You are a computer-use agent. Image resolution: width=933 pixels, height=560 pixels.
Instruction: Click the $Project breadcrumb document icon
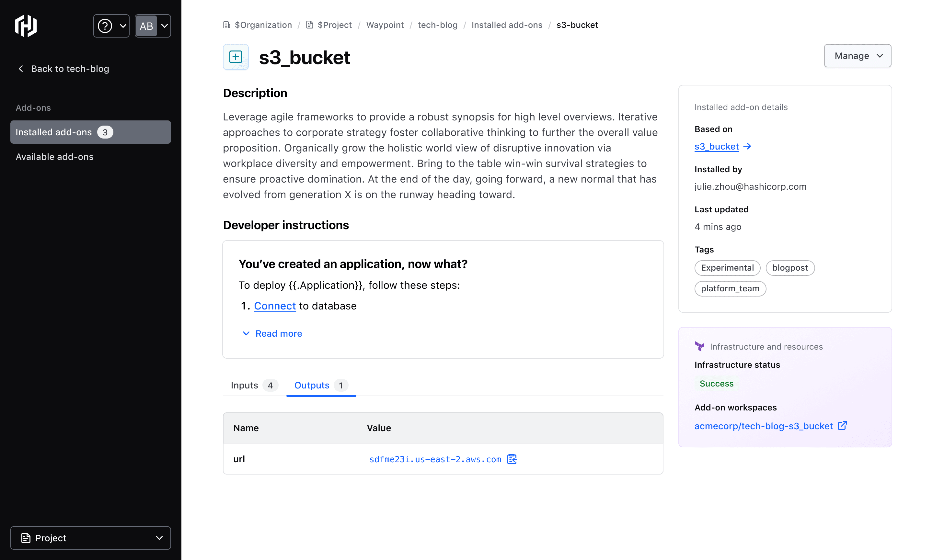(x=310, y=25)
